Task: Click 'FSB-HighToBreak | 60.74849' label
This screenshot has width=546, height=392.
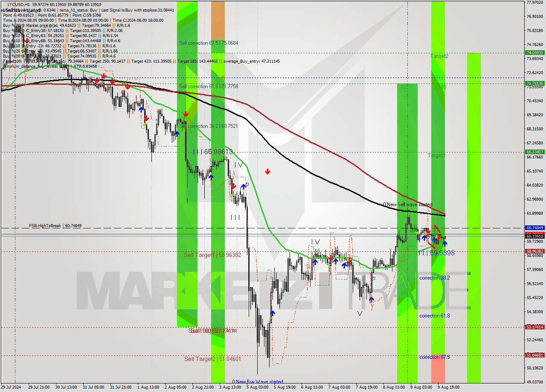Action: 55,226
